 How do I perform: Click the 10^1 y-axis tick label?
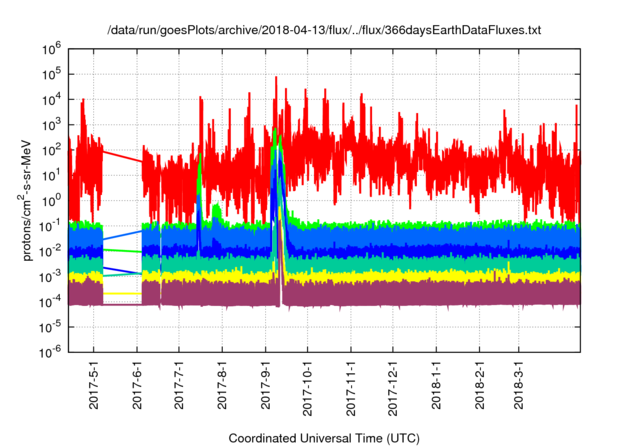[51, 176]
